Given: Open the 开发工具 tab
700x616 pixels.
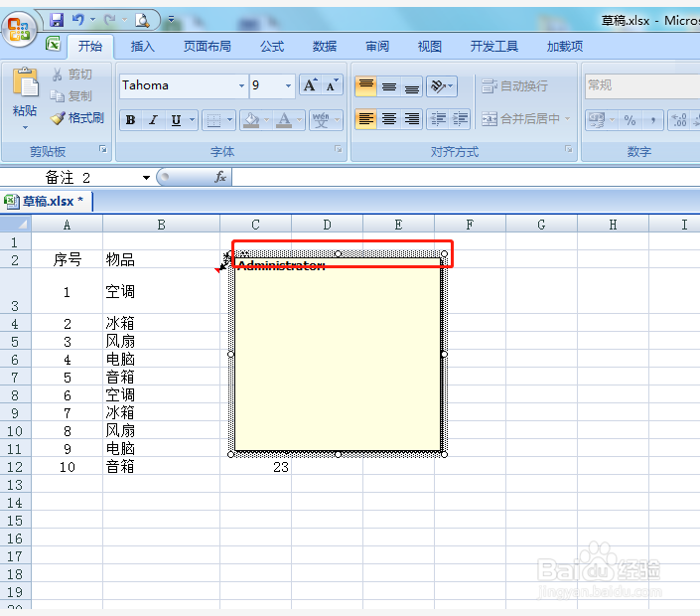Looking at the screenshot, I should 494,46.
